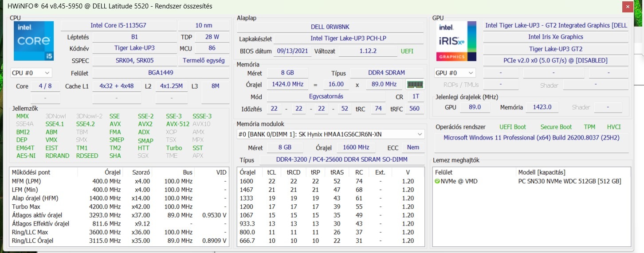Click the GPU clock 89.0 value
This screenshot has height=253, width=644.
(x=475, y=107)
